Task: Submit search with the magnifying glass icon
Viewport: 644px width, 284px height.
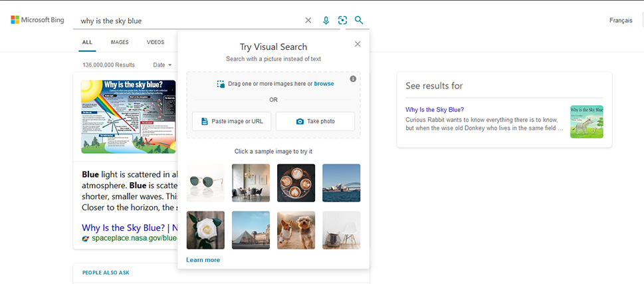Action: [359, 20]
